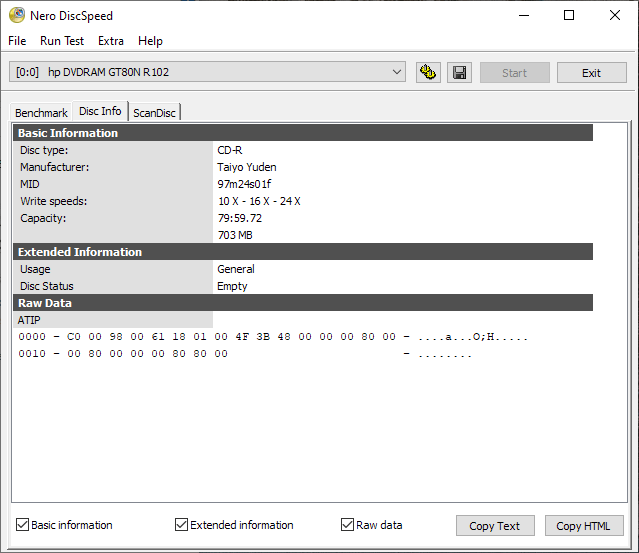Select the Disc Info tab
This screenshot has width=639, height=553.
tap(100, 111)
